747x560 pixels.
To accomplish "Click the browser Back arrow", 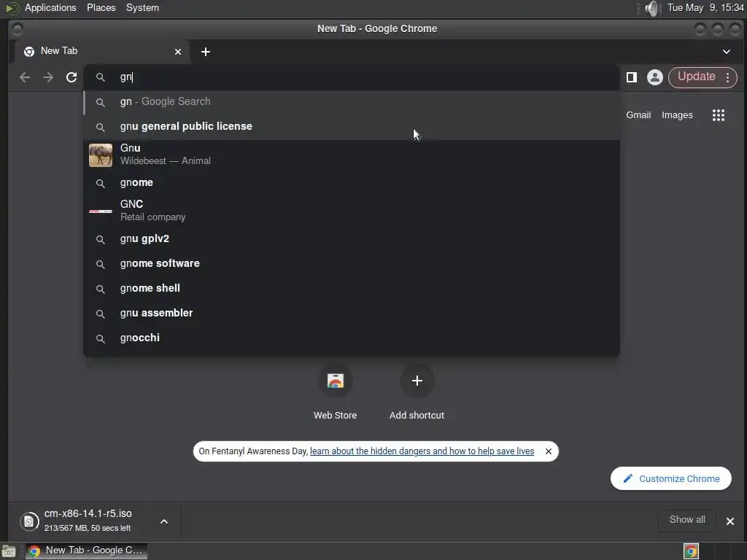I will pos(25,77).
